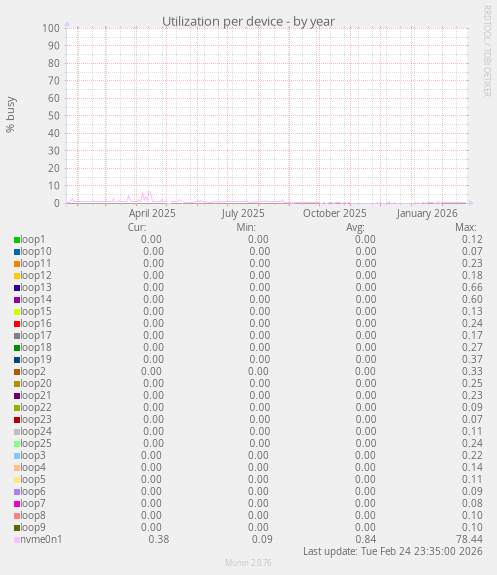The image size is (497, 575).
Task: Click the Min: column header
Action: (246, 228)
